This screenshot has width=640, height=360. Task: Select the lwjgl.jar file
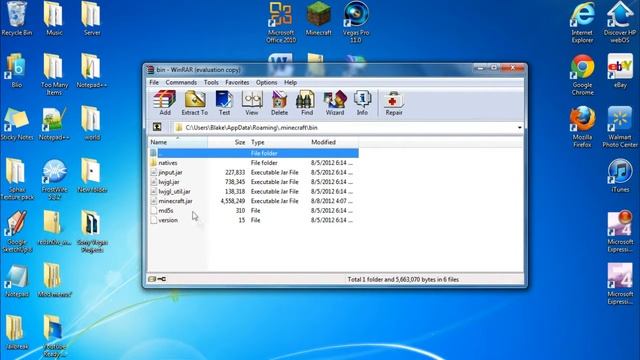tap(253, 182)
